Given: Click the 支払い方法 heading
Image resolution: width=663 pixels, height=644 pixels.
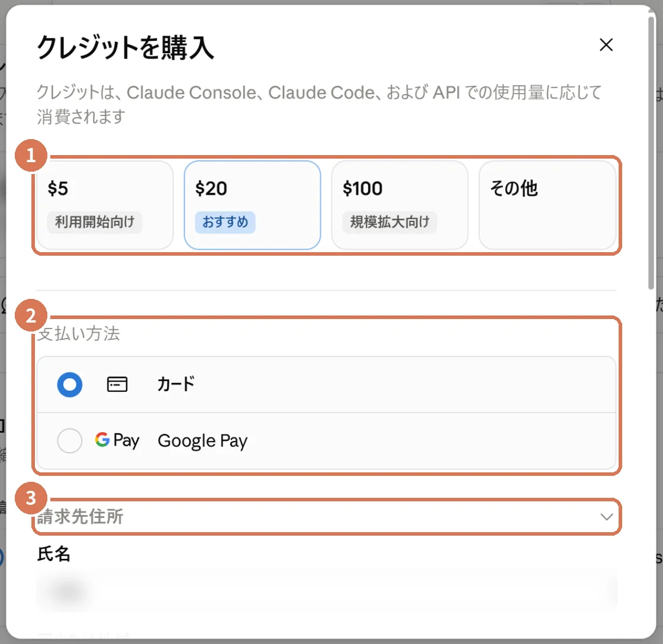Looking at the screenshot, I should tap(79, 334).
